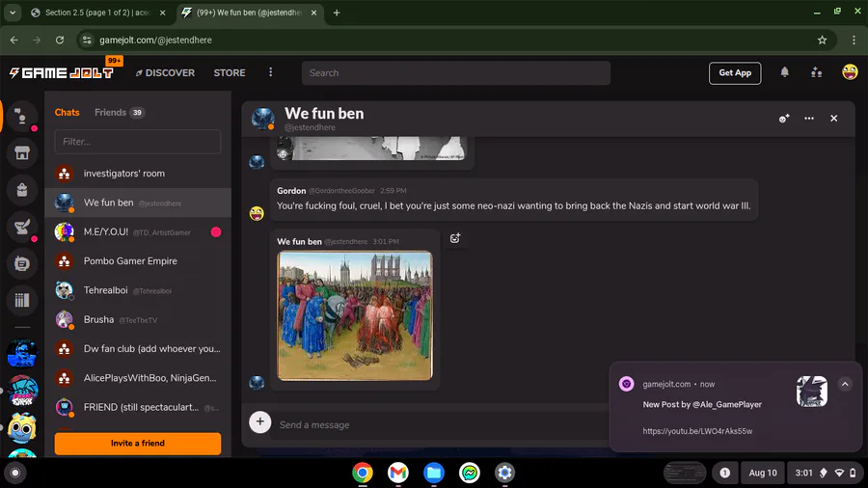Click the sticker icon in chat header
The height and width of the screenshot is (488, 868).
click(x=784, y=119)
